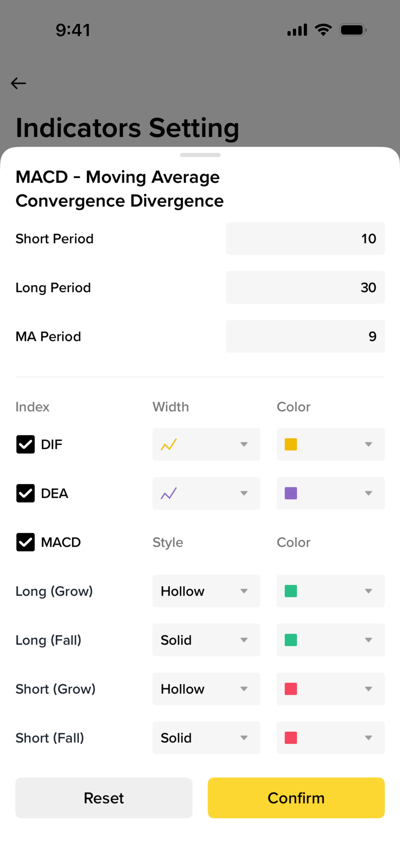Edit the Short Period value field
This screenshot has width=400, height=868.
305,239
